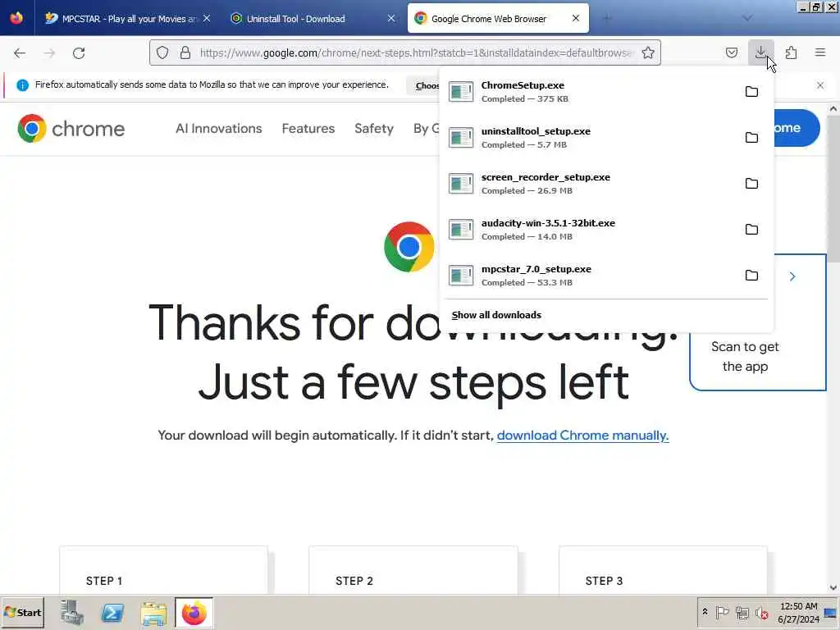Screen dimensions: 840x630
Task: Open the Safety menu item
Action: pos(374,129)
